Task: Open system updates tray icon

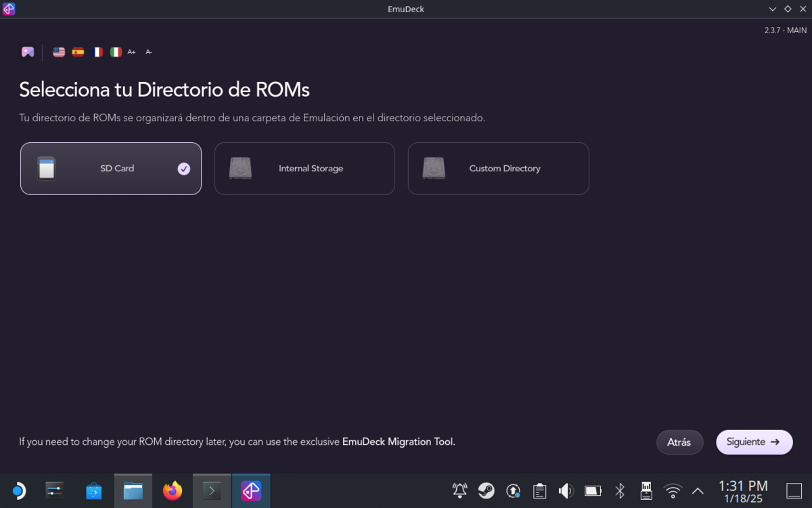Action: (x=513, y=491)
